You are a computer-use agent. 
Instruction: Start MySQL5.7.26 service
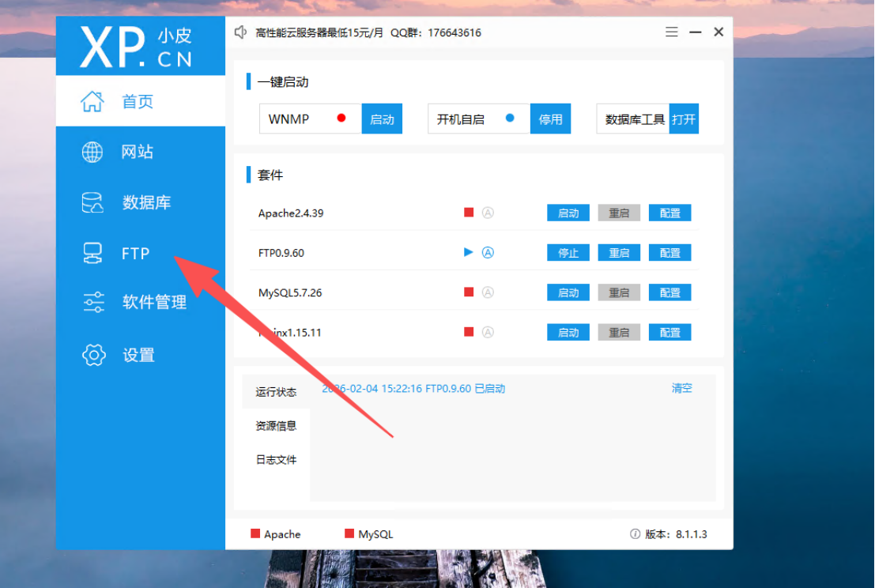pyautogui.click(x=568, y=292)
